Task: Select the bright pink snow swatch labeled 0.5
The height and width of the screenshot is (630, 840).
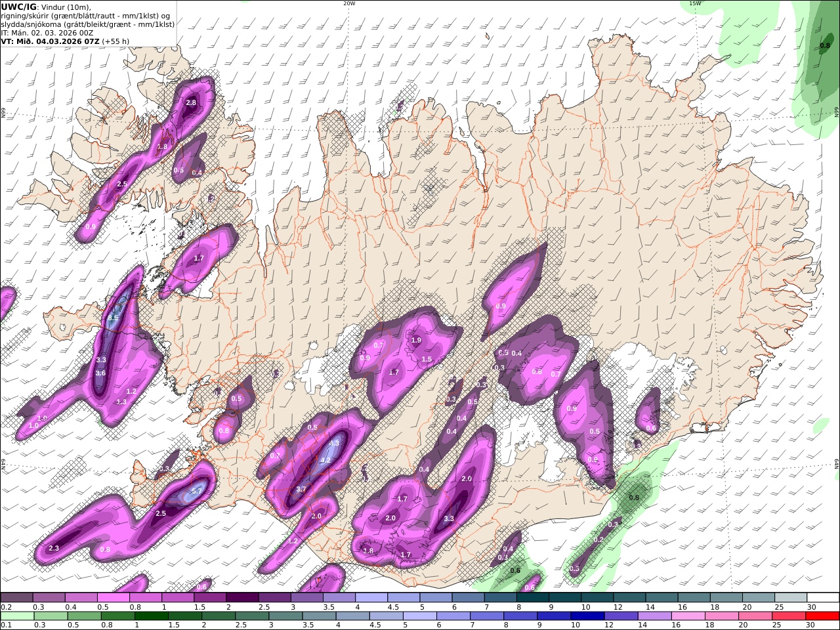Action: tap(114, 598)
